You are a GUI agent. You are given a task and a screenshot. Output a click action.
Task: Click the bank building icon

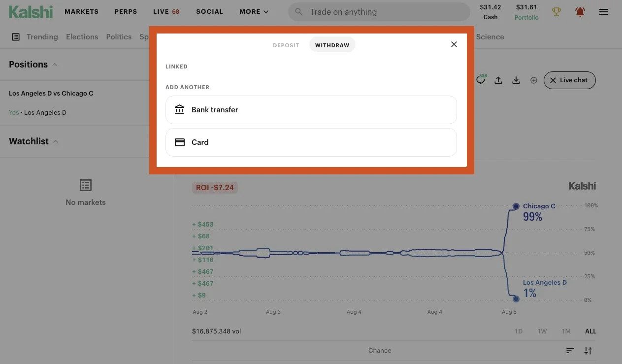(180, 110)
